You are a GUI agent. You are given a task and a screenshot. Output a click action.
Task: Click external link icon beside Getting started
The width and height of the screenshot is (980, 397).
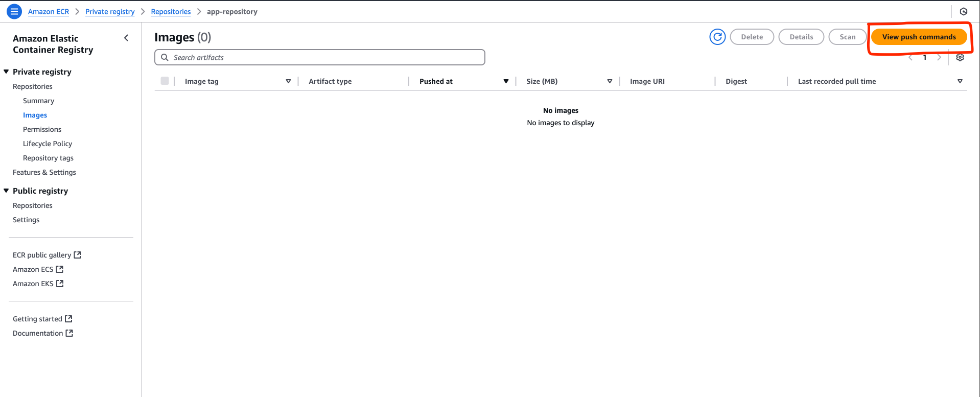click(x=68, y=318)
